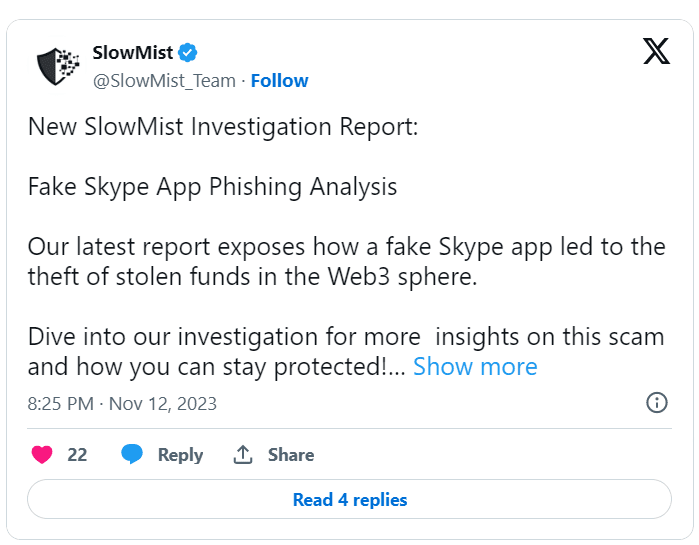Image resolution: width=699 pixels, height=545 pixels.
Task: Click the @SlowMist_Team handle
Action: [164, 81]
